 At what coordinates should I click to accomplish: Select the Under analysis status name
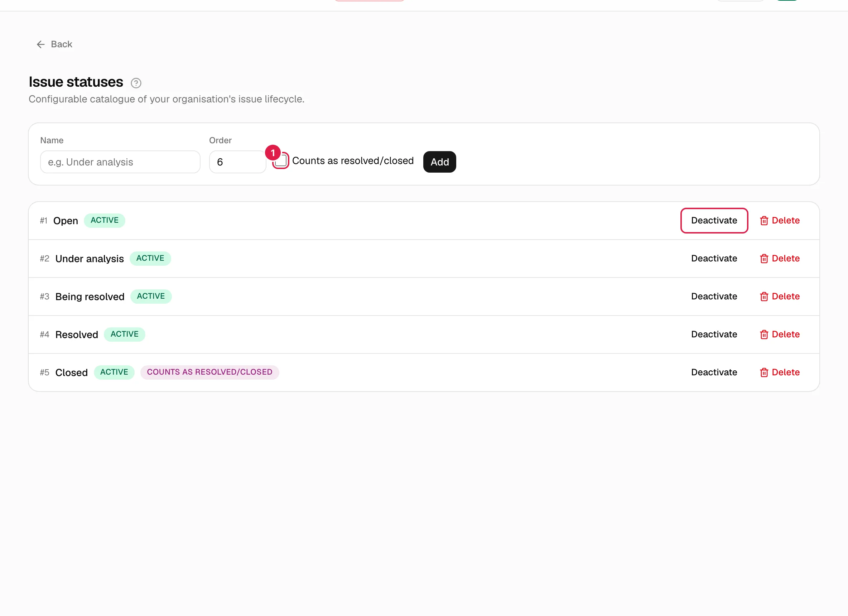90,259
